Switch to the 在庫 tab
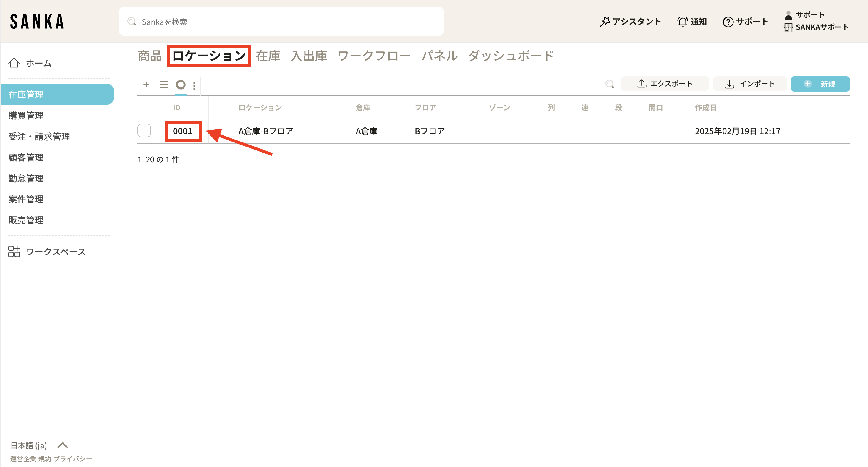 [x=268, y=56]
